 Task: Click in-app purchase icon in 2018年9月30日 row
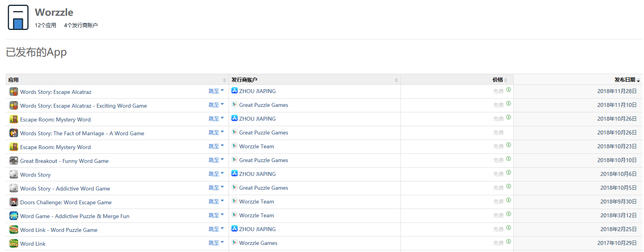[509, 200]
